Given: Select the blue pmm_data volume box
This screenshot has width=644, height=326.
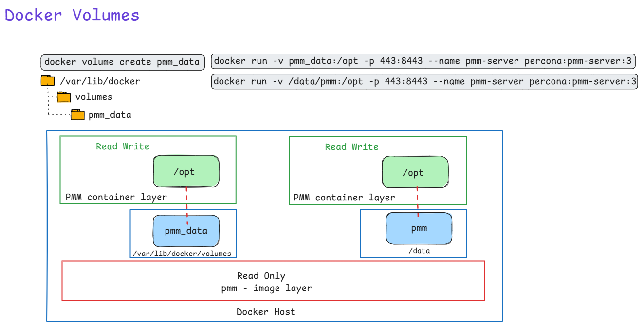Looking at the screenshot, I should click(x=186, y=231).
